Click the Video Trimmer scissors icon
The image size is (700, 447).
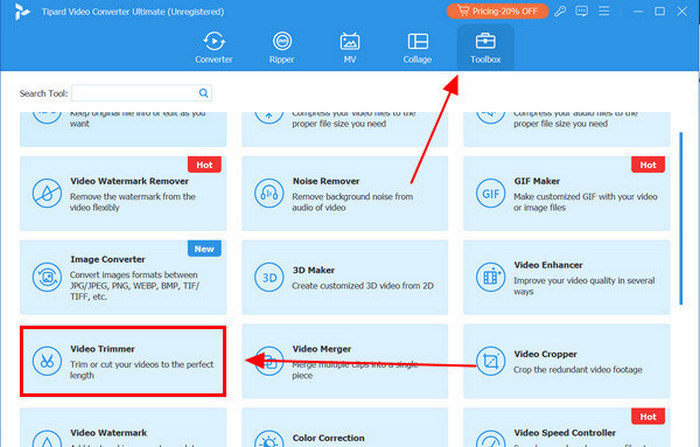(x=47, y=361)
